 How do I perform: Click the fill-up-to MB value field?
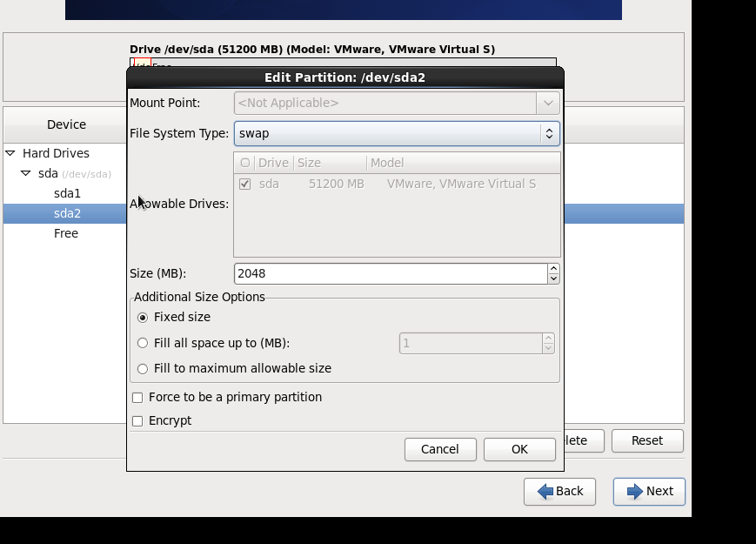(x=471, y=344)
